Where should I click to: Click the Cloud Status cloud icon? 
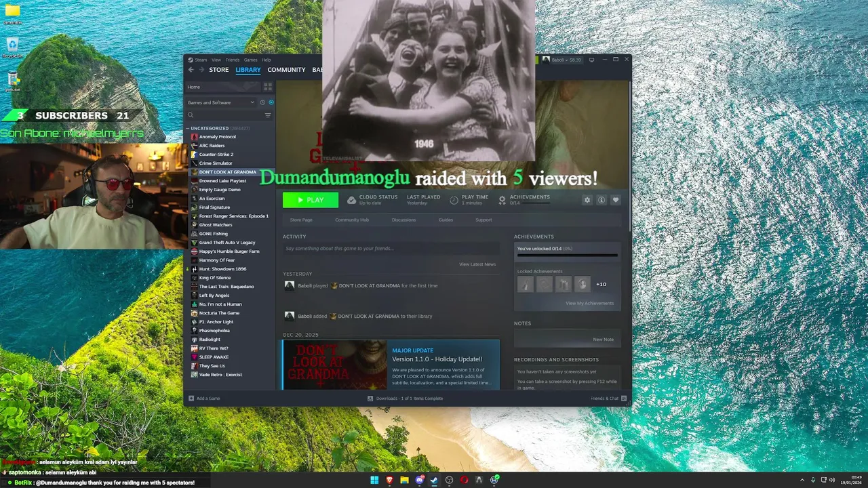351,200
